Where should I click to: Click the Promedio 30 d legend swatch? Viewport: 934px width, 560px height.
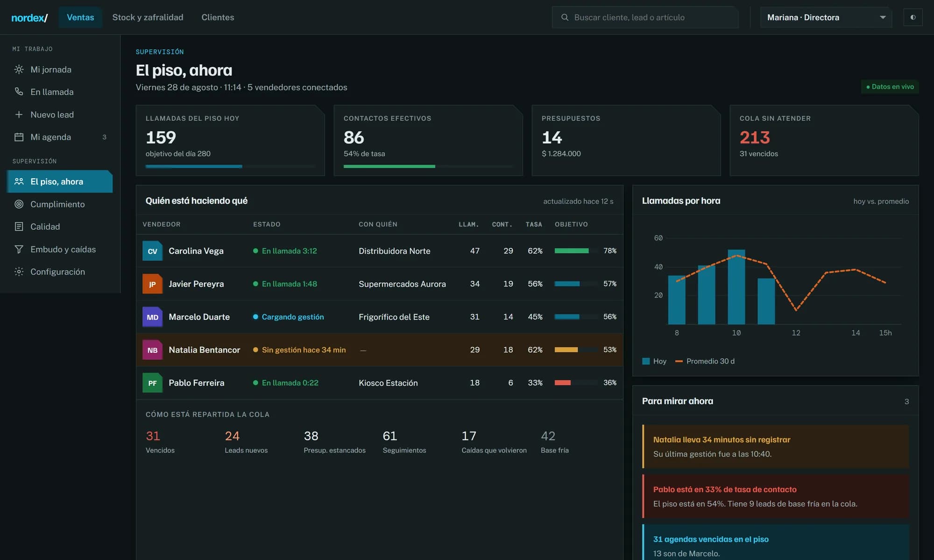tap(679, 361)
